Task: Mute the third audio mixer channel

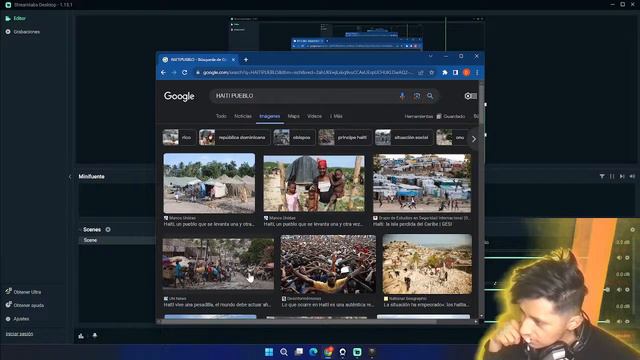Action: pos(620,322)
